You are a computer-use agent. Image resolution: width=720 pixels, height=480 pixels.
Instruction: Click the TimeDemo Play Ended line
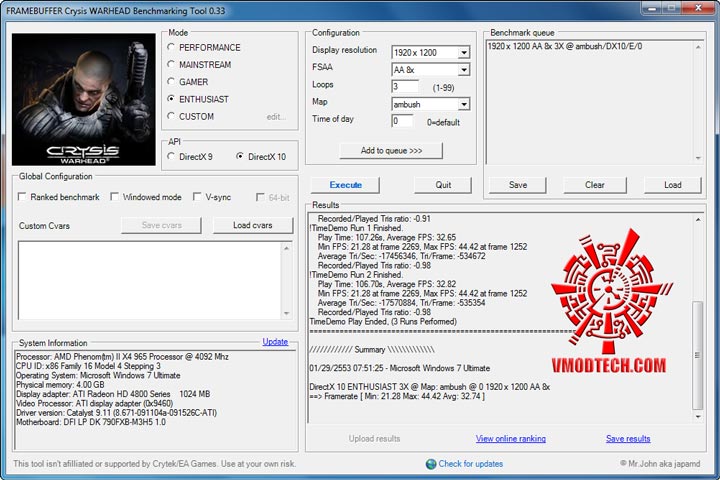(x=383, y=322)
